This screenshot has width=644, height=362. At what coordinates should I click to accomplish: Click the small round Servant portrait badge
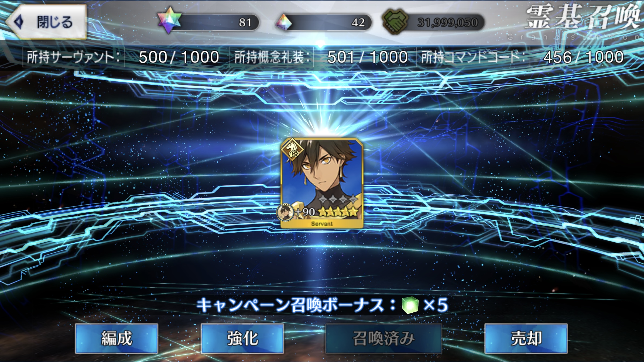[285, 212]
